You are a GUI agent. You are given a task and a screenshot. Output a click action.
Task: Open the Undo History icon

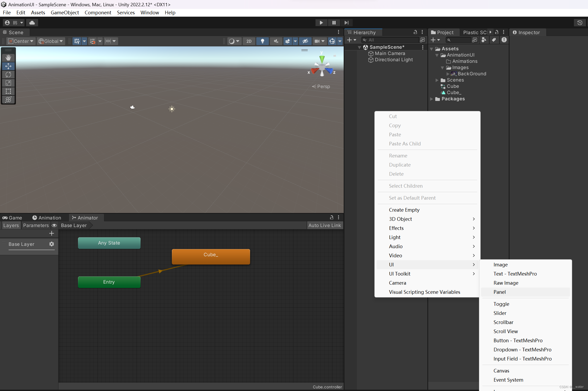click(x=580, y=23)
